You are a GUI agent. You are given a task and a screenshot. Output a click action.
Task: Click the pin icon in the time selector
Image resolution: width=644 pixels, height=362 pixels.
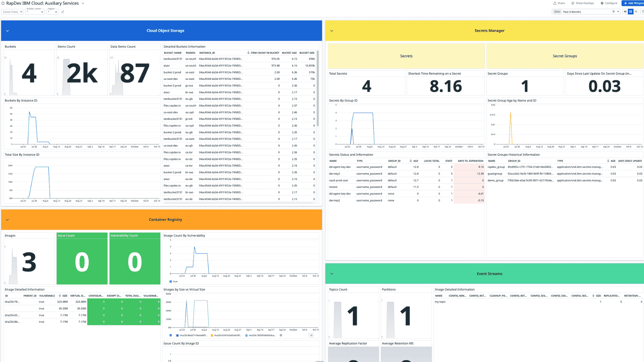coord(613,12)
